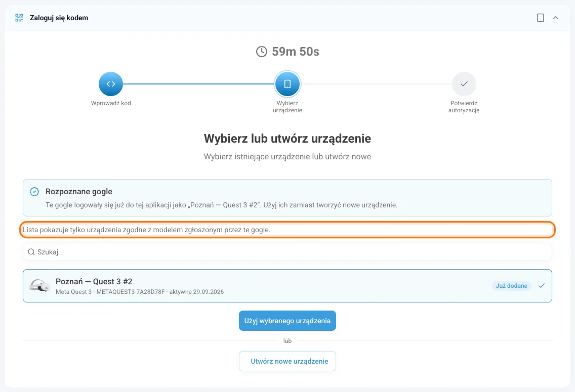Click the Rozpoznane gogle notice title
The image size is (575, 392).
pyautogui.click(x=79, y=192)
